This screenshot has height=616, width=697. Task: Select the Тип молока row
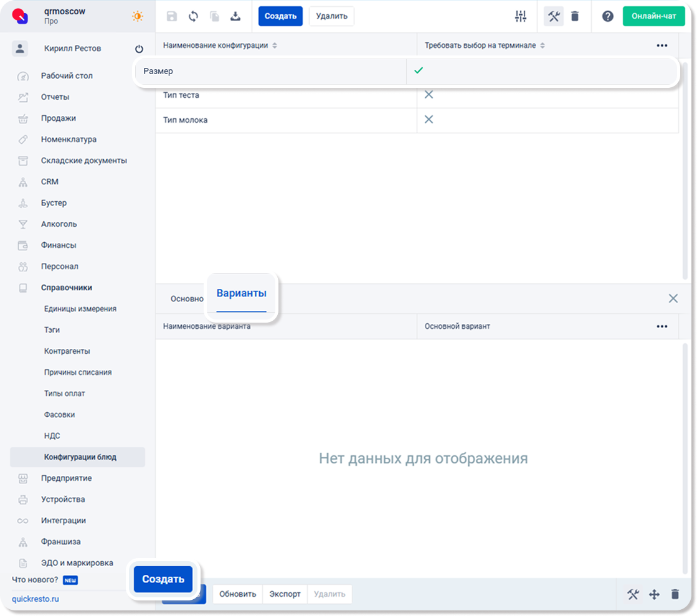click(x=417, y=120)
